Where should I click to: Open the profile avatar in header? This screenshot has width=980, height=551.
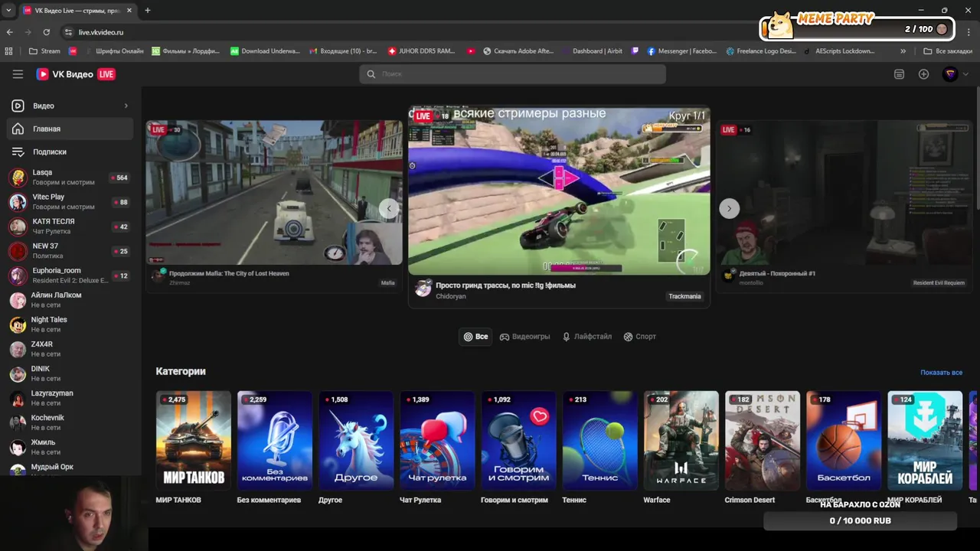[x=949, y=74]
